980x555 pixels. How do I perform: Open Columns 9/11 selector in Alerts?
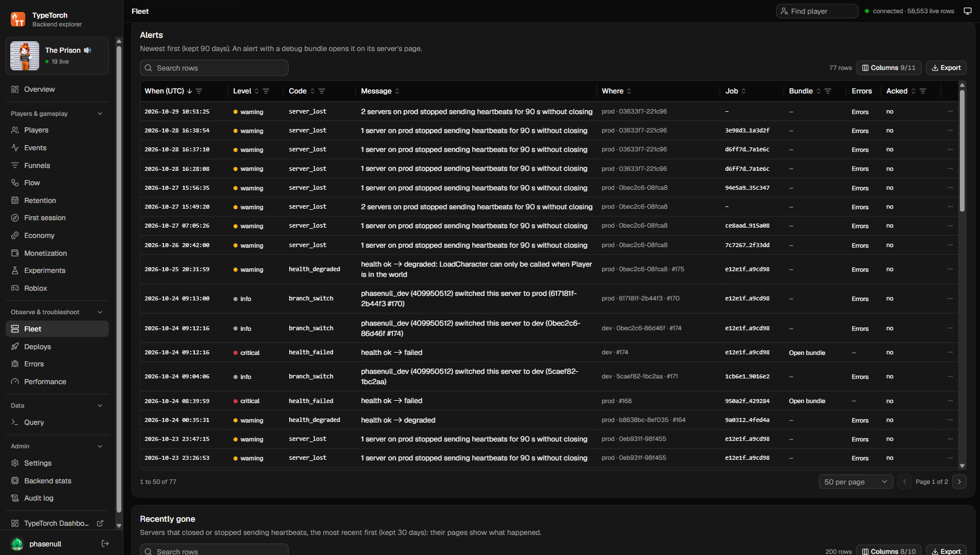pos(889,68)
